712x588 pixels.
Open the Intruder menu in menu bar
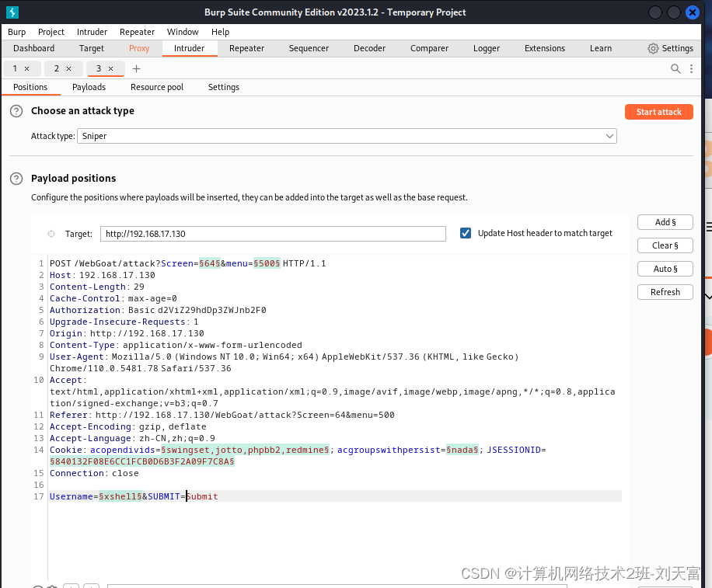tap(92, 32)
